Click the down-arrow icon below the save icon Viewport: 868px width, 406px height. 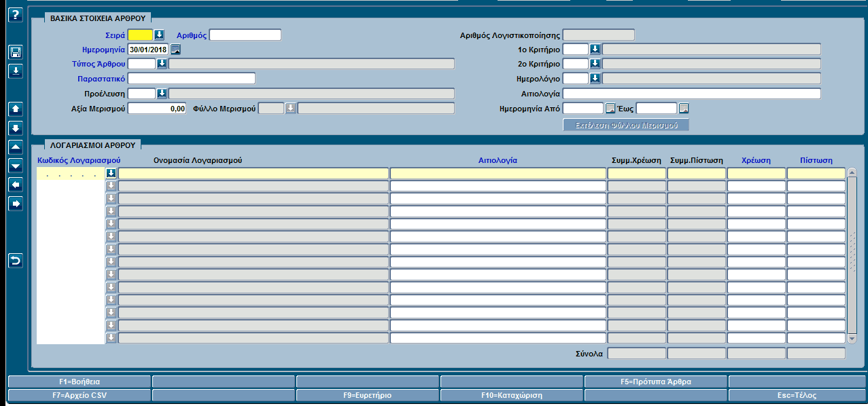click(16, 71)
